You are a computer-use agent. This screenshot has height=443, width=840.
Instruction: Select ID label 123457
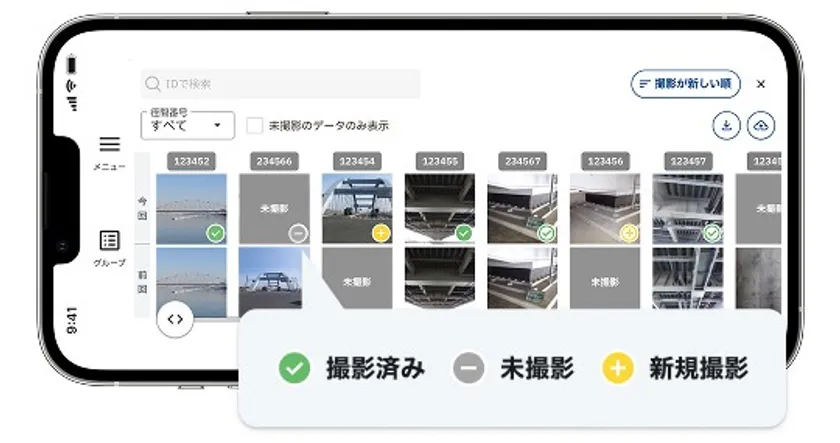click(688, 161)
